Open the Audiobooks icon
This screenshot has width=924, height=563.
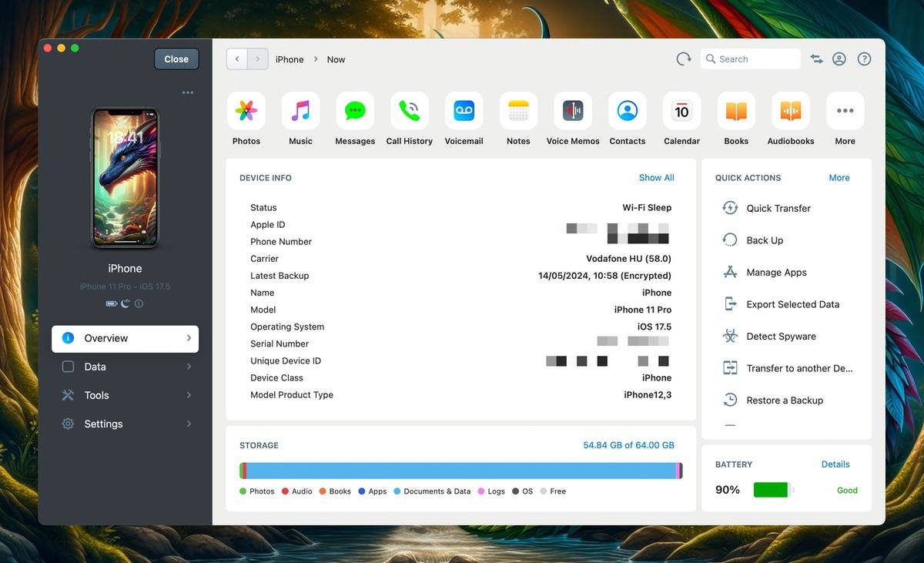click(x=791, y=111)
